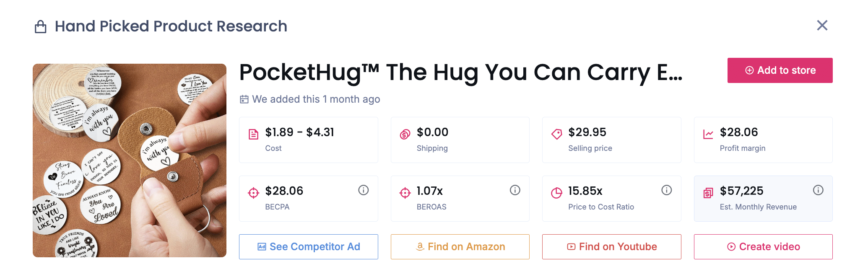
Task: Open the PocketHug product image
Action: [x=130, y=160]
